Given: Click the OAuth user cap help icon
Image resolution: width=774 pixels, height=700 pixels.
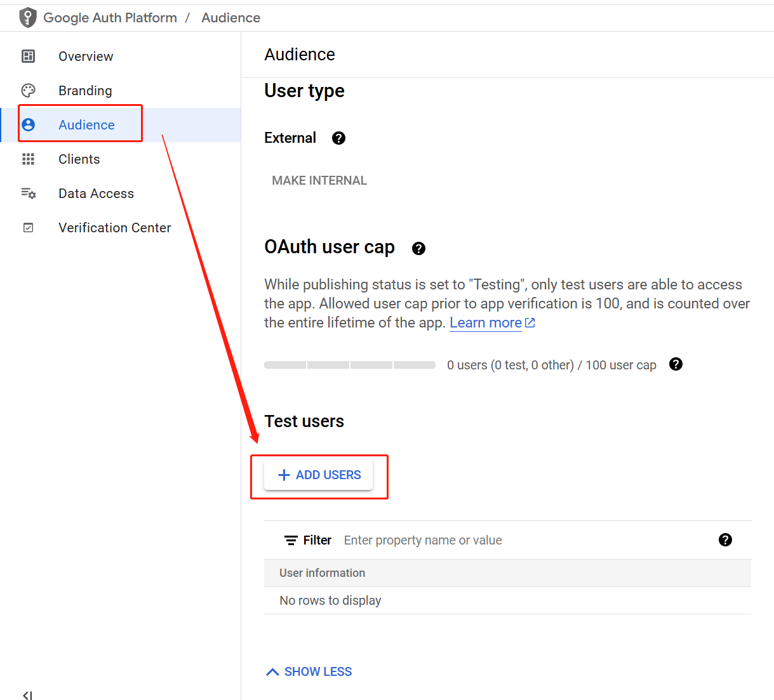Looking at the screenshot, I should pos(418,248).
